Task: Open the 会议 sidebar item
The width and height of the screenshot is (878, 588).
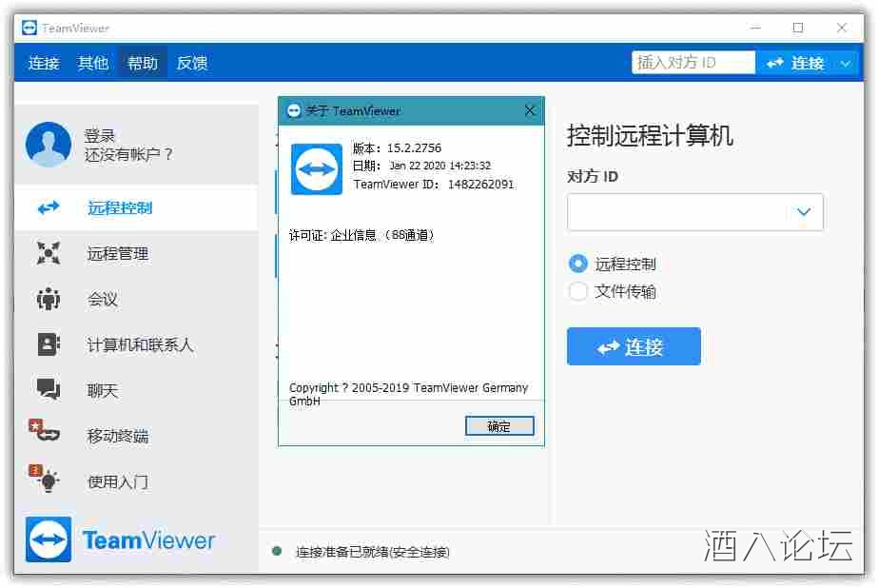Action: (136, 299)
